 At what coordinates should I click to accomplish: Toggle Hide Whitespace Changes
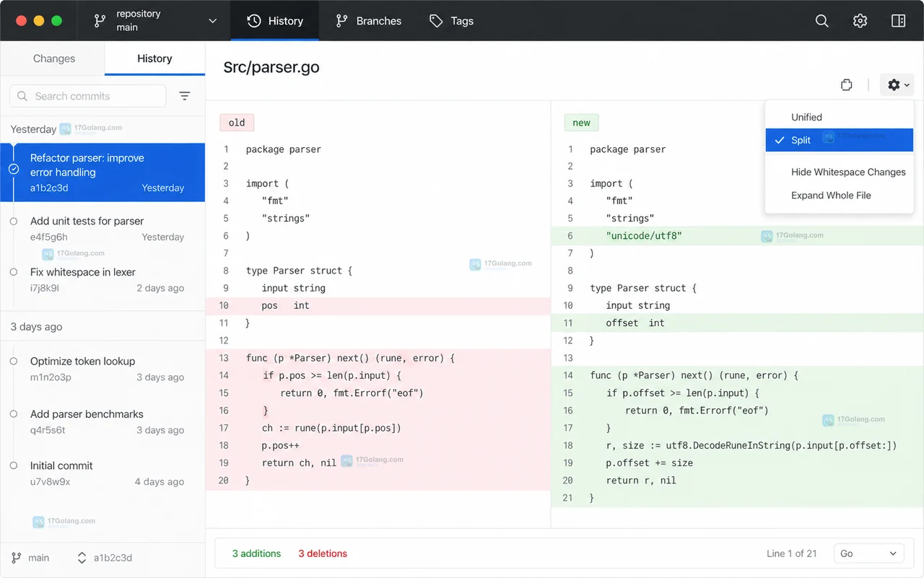point(840,172)
